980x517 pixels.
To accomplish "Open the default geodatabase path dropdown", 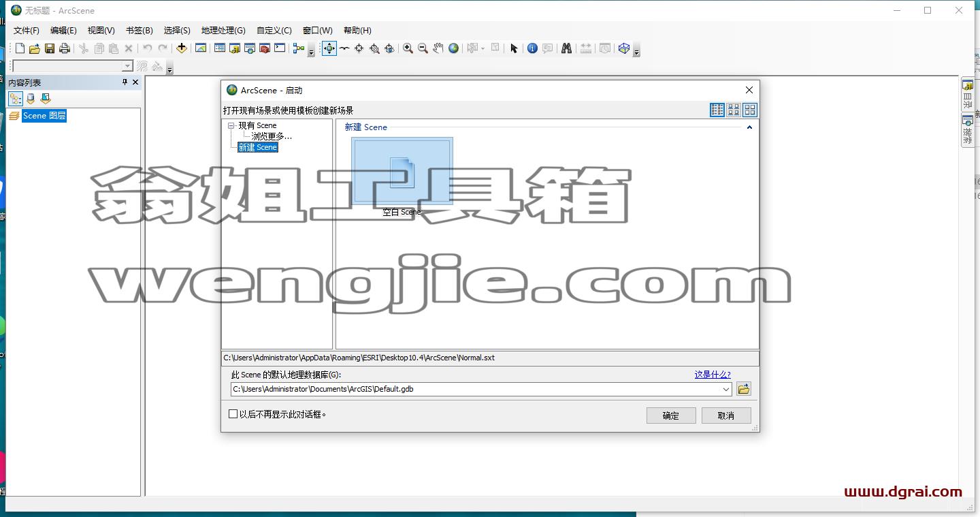I will (x=727, y=390).
